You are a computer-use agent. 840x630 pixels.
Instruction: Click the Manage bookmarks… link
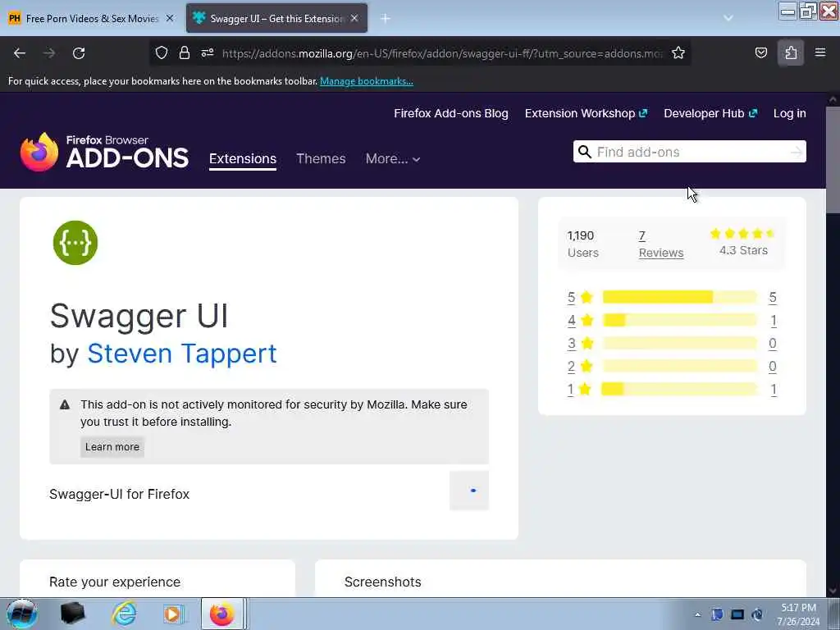click(x=367, y=81)
